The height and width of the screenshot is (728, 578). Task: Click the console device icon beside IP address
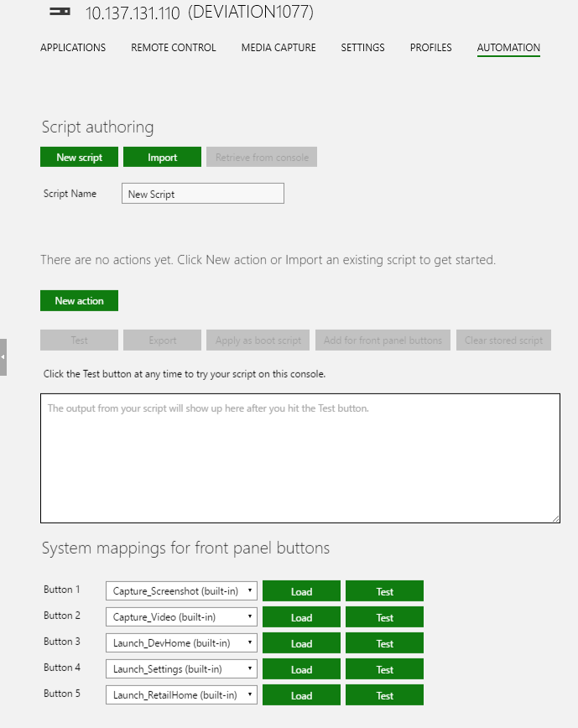[x=60, y=12]
